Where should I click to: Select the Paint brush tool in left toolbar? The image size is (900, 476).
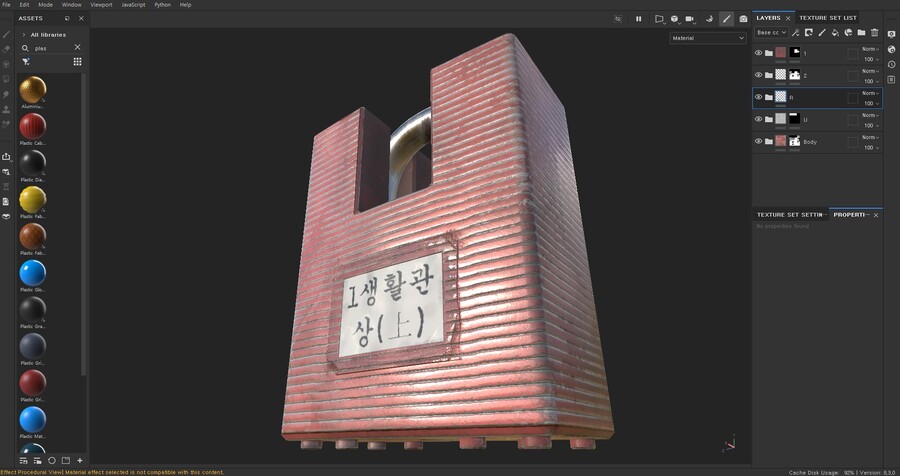pyautogui.click(x=6, y=34)
